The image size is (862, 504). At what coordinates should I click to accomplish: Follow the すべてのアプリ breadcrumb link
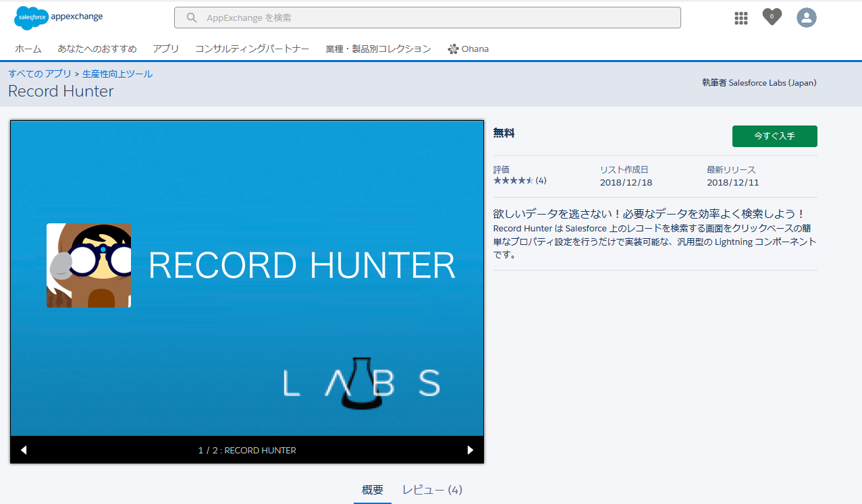(41, 74)
